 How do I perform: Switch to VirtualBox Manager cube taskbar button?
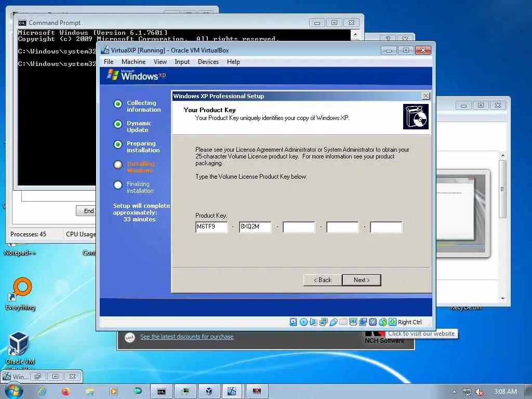click(x=209, y=392)
